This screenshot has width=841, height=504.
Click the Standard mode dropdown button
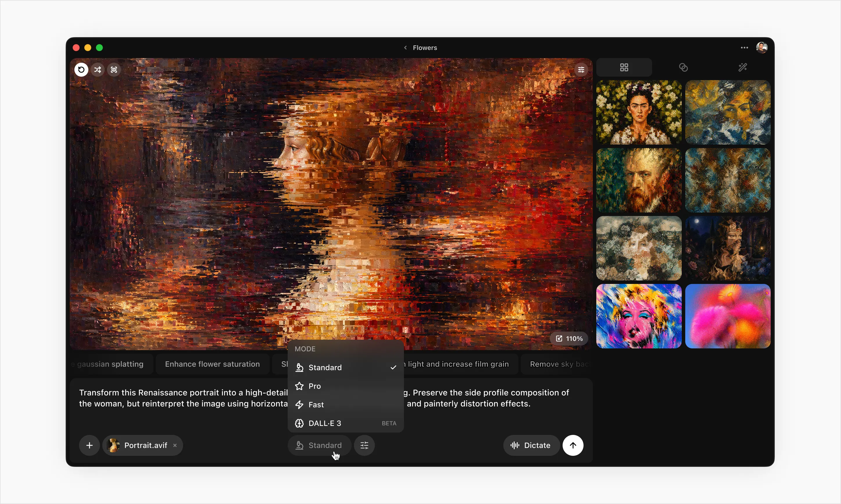pos(320,445)
